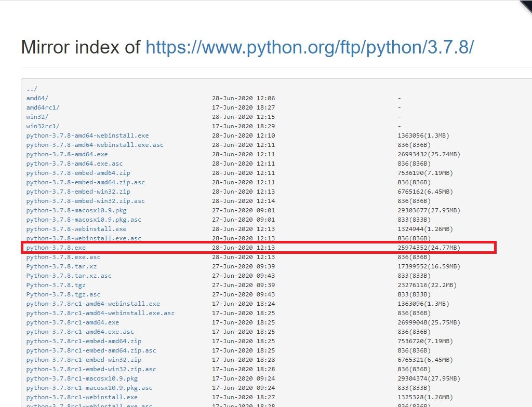The image size is (532, 407).
Task: Open python-3.7.8.exe.asc signature file
Action: (x=63, y=257)
